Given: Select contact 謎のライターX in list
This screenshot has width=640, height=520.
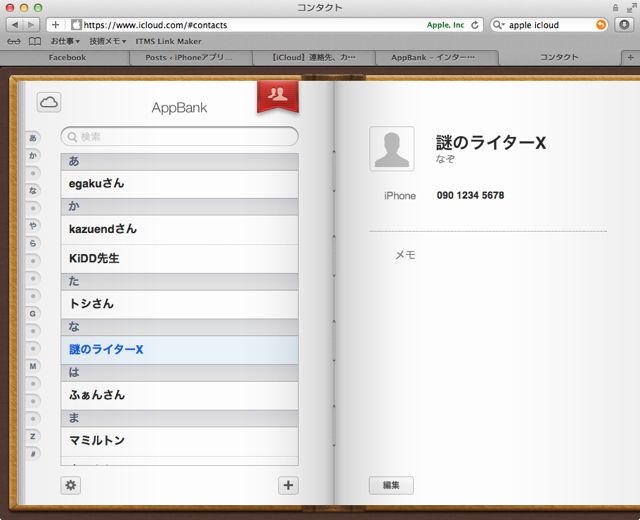Looking at the screenshot, I should [180, 350].
